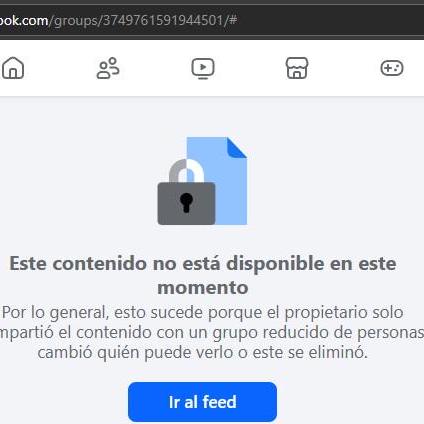Click empty space between Home and Friends icons
The width and height of the screenshot is (424, 424).
point(60,68)
